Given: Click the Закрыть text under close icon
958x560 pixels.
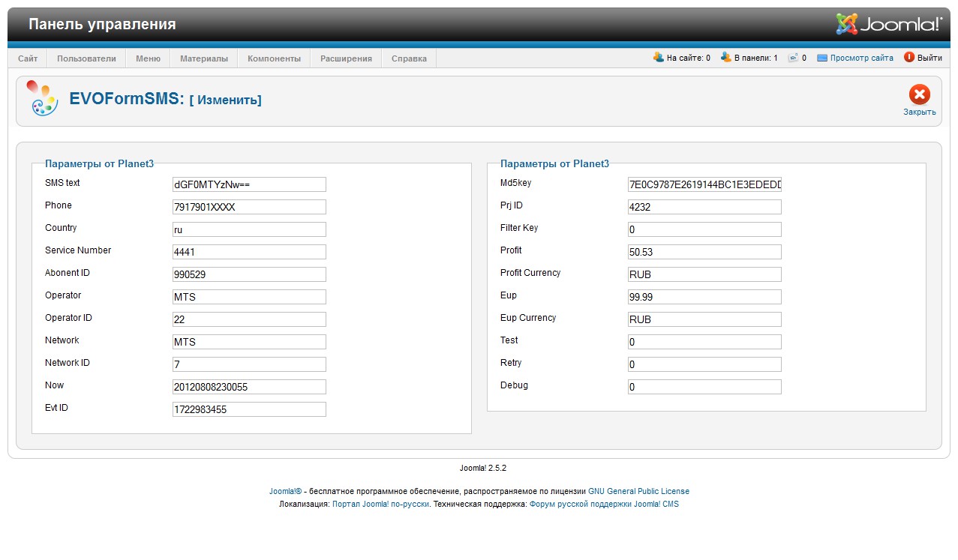Looking at the screenshot, I should (919, 112).
